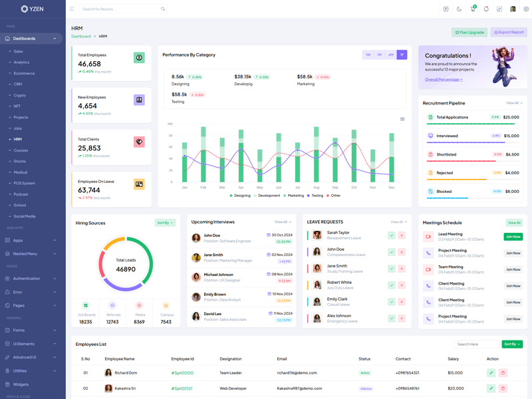Open the shopping cart icon in header
This screenshot has height=399, width=532.
point(473,9)
